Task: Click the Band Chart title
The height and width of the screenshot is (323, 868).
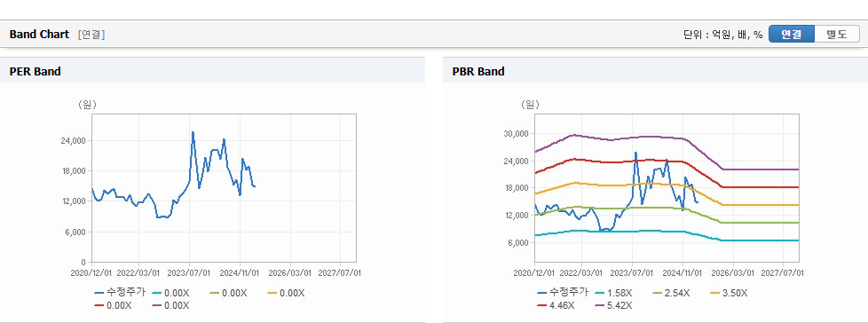Action: 39,35
